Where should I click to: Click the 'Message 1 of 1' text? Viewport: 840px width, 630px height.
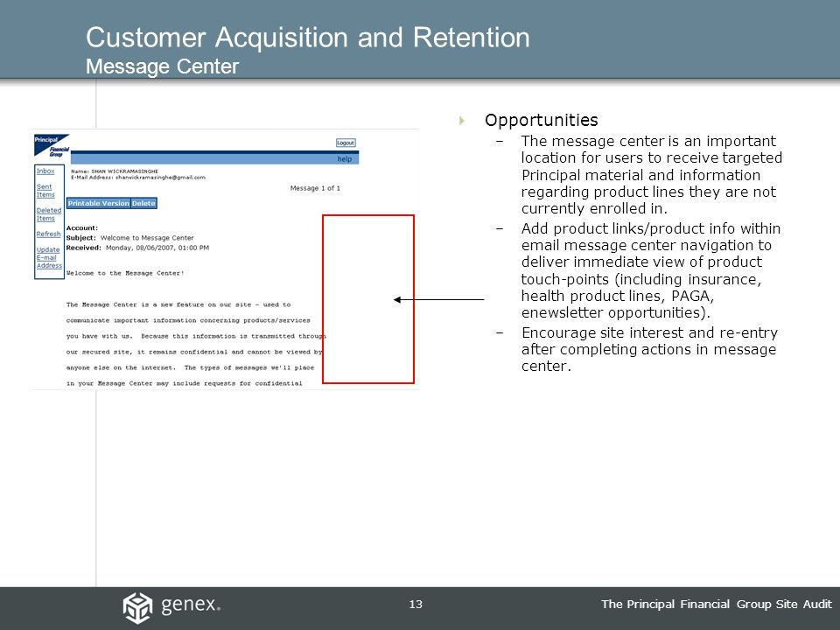[315, 188]
